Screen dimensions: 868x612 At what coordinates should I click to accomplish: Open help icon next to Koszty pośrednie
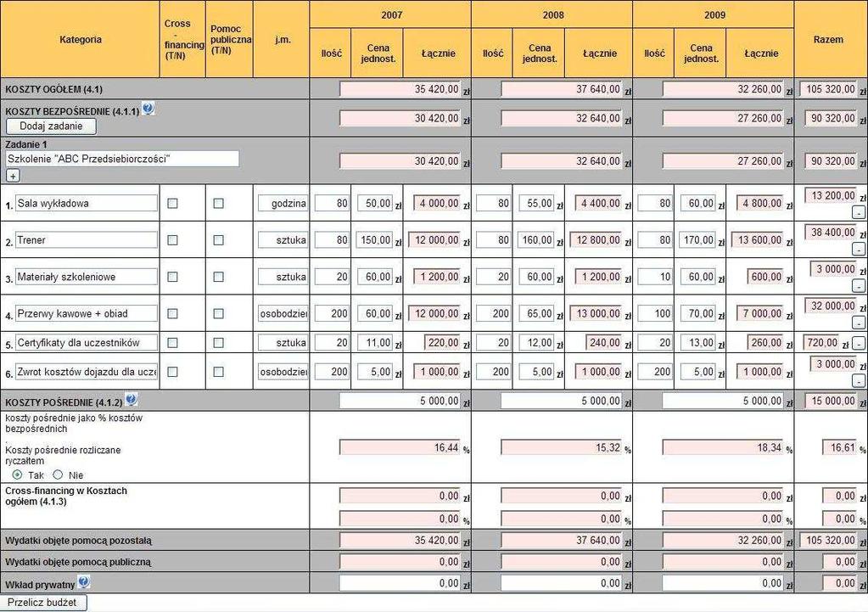pos(132,399)
